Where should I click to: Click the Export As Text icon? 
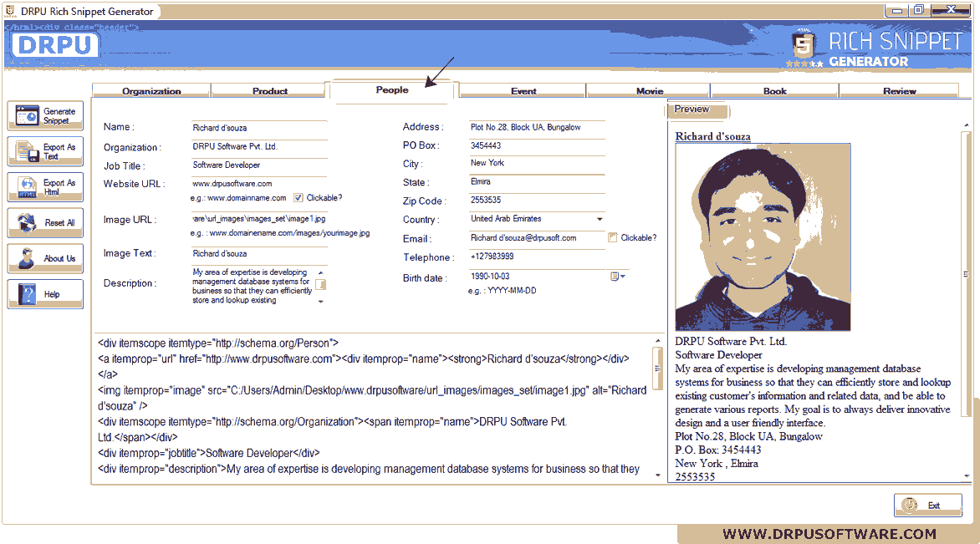point(28,152)
